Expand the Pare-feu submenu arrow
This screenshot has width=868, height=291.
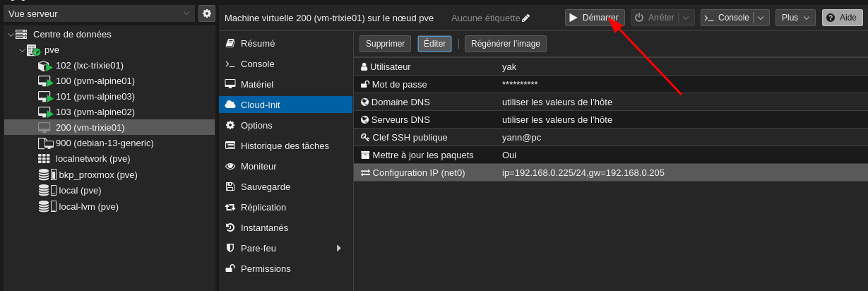(x=339, y=249)
